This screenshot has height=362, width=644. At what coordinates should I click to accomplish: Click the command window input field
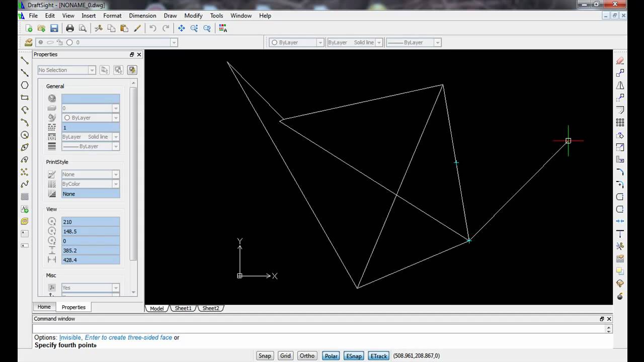pos(319,329)
